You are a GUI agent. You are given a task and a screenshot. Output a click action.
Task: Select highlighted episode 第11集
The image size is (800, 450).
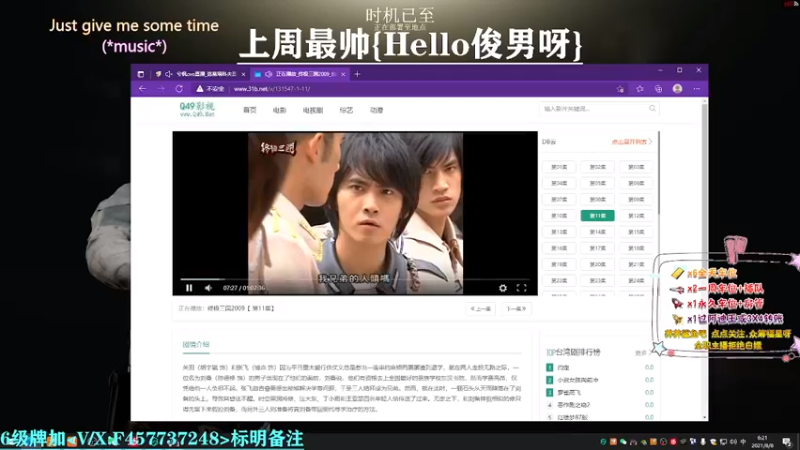point(597,216)
